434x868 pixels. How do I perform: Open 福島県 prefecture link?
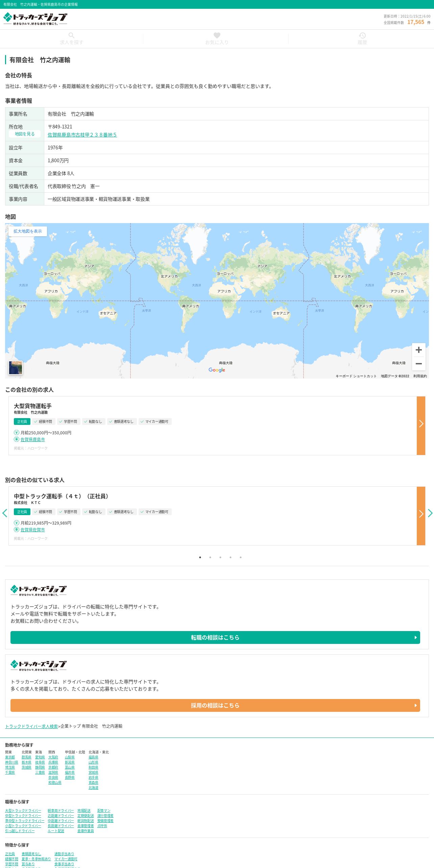click(x=93, y=757)
